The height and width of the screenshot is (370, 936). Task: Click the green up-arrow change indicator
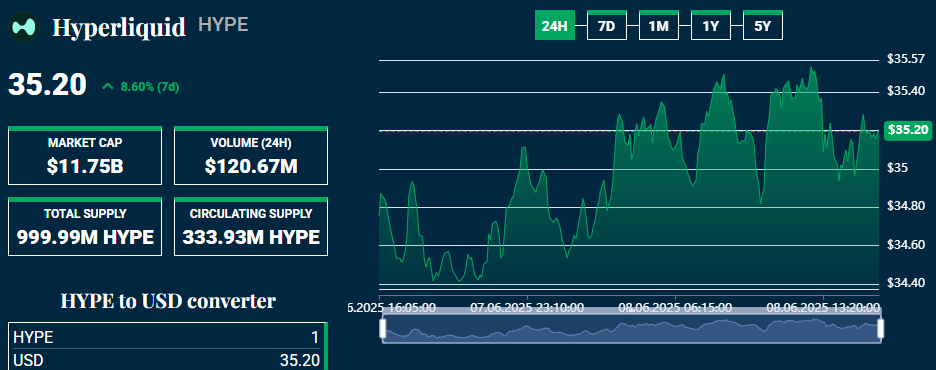click(x=108, y=87)
